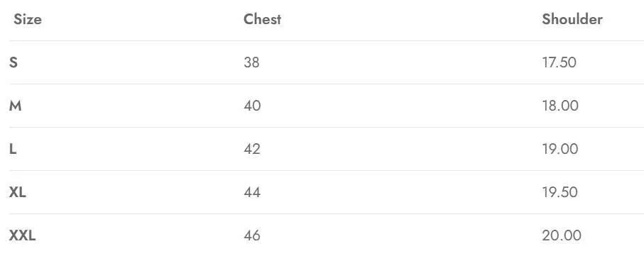
Task: Click shoulder value 17.50
Action: click(x=560, y=62)
